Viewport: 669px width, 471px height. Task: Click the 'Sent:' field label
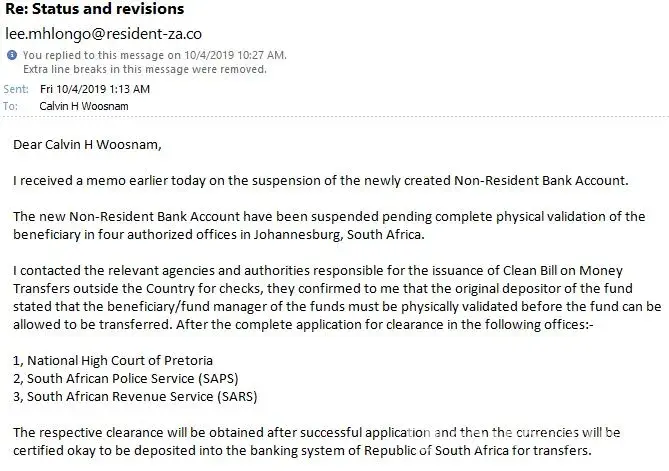click(x=16, y=89)
